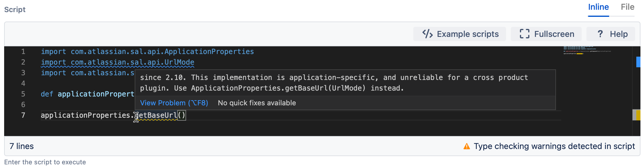Click the empty line 4 in editor
The height and width of the screenshot is (167, 644).
click(295, 83)
